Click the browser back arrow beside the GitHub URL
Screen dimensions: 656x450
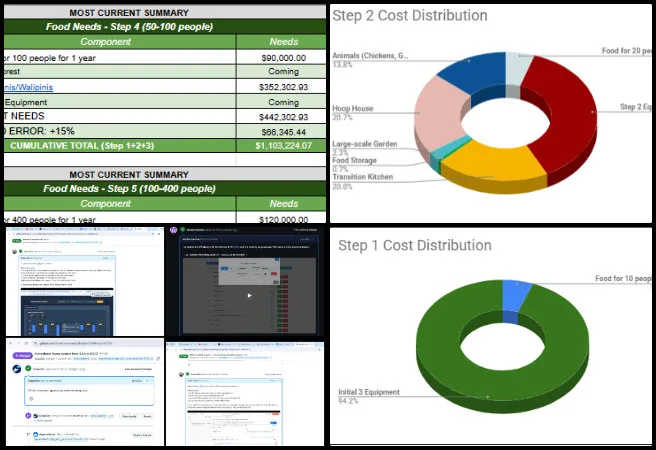tap(10, 343)
